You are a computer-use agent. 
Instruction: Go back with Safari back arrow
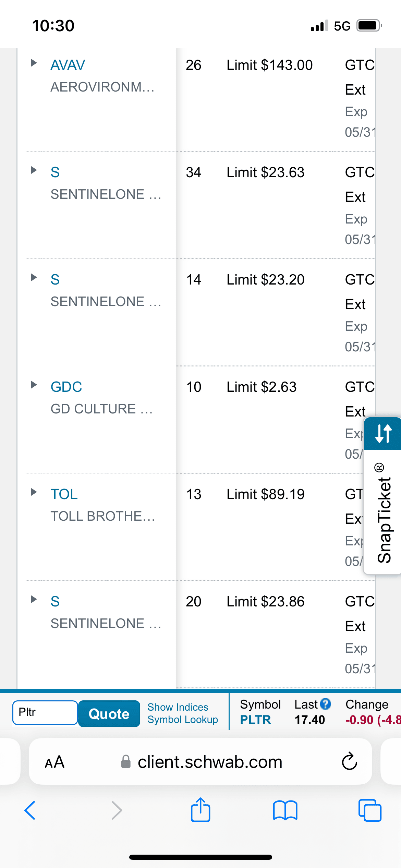click(x=30, y=810)
